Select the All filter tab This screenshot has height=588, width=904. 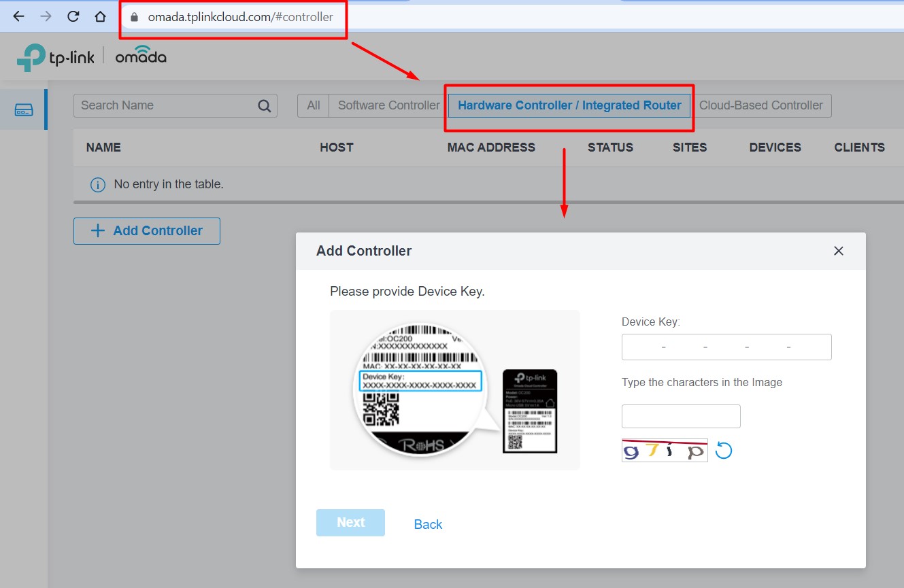[x=313, y=105]
